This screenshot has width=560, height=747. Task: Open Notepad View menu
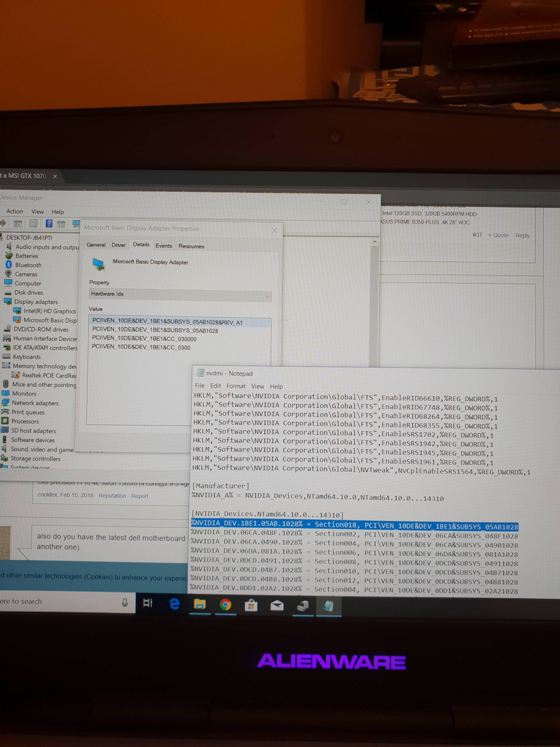coord(258,386)
